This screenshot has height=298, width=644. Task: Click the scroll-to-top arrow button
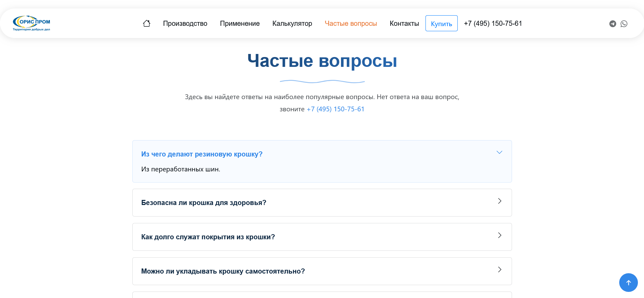coord(628,282)
